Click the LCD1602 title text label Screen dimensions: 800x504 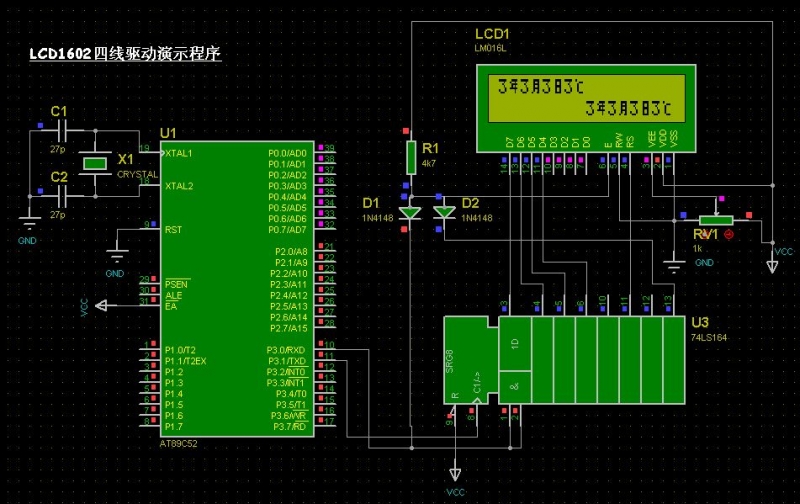(x=125, y=53)
